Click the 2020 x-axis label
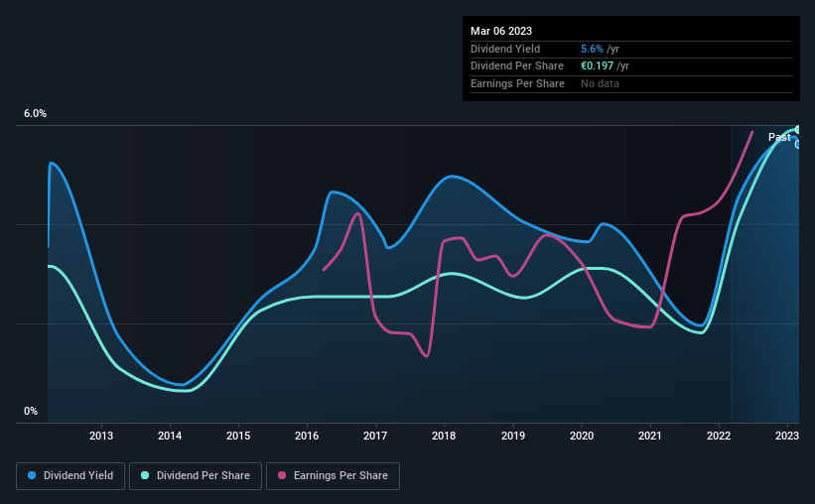The width and height of the screenshot is (815, 504). (581, 436)
